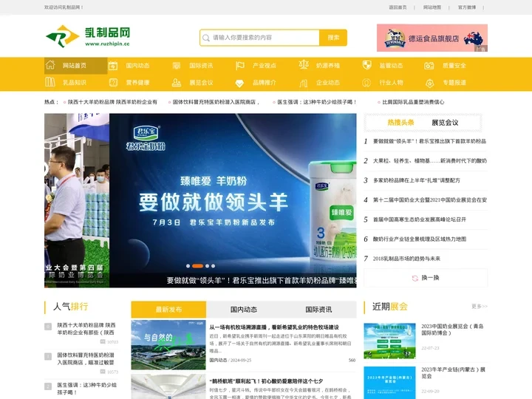Open 国际资讯 in navigation menu
Viewport: 532px width, 399px height.
pyautogui.click(x=201, y=66)
